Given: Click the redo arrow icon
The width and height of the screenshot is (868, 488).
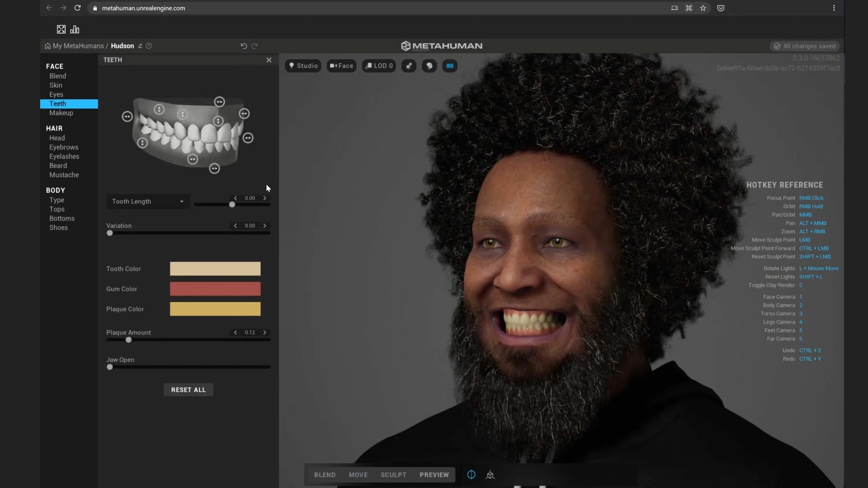Looking at the screenshot, I should [255, 46].
